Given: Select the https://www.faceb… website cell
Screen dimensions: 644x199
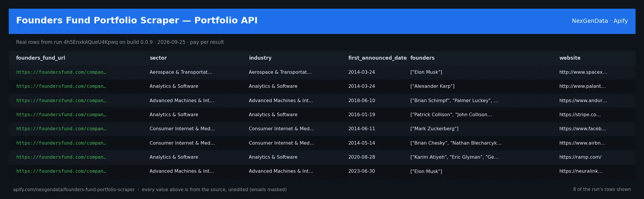Looking at the screenshot, I should pyautogui.click(x=583, y=129).
